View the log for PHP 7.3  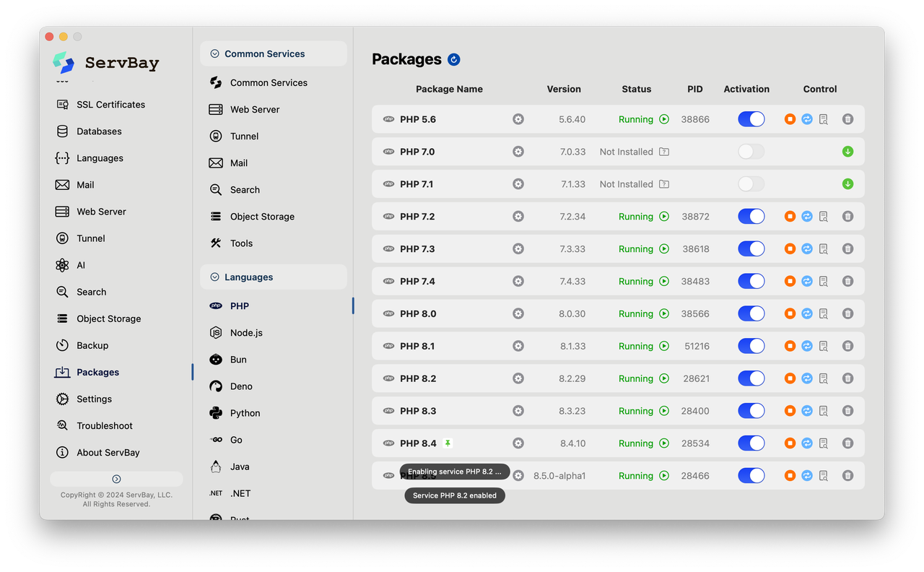[x=824, y=249]
